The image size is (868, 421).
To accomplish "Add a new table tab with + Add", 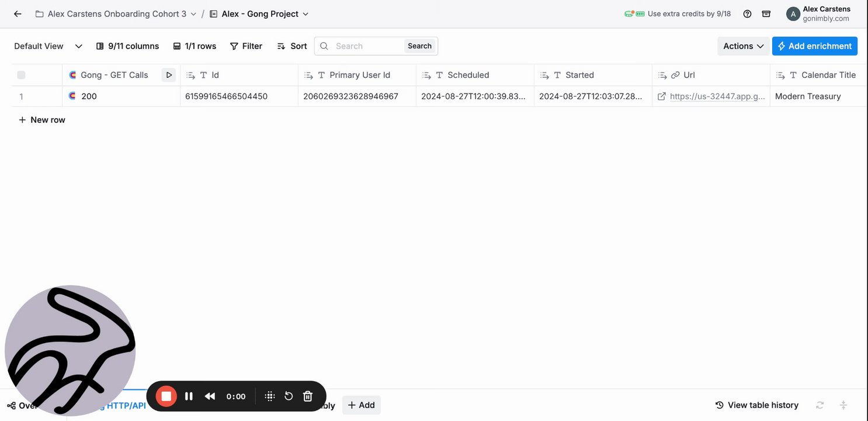I will [361, 405].
